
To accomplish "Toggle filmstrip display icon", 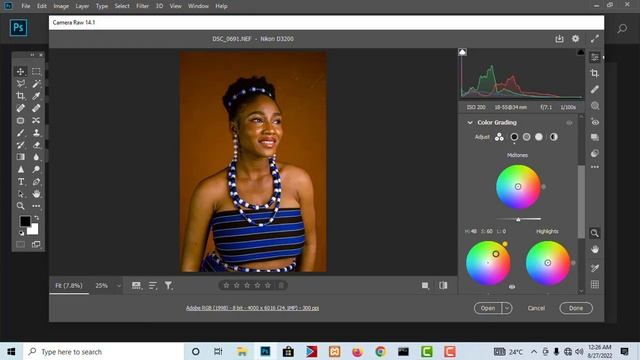I will (136, 286).
